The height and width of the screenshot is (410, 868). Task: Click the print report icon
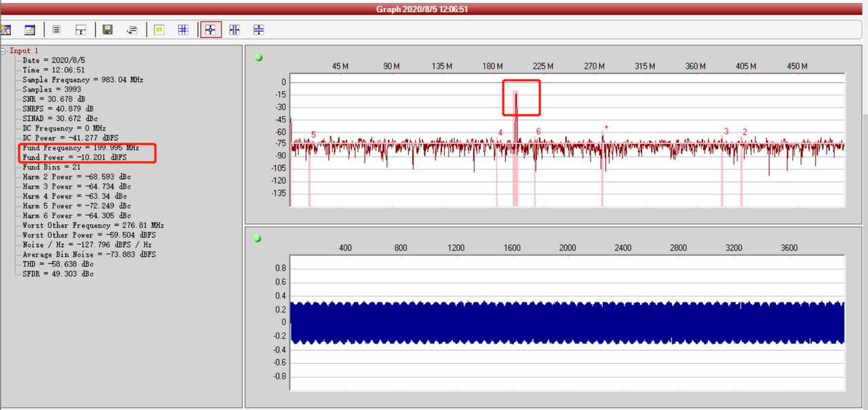click(x=132, y=29)
